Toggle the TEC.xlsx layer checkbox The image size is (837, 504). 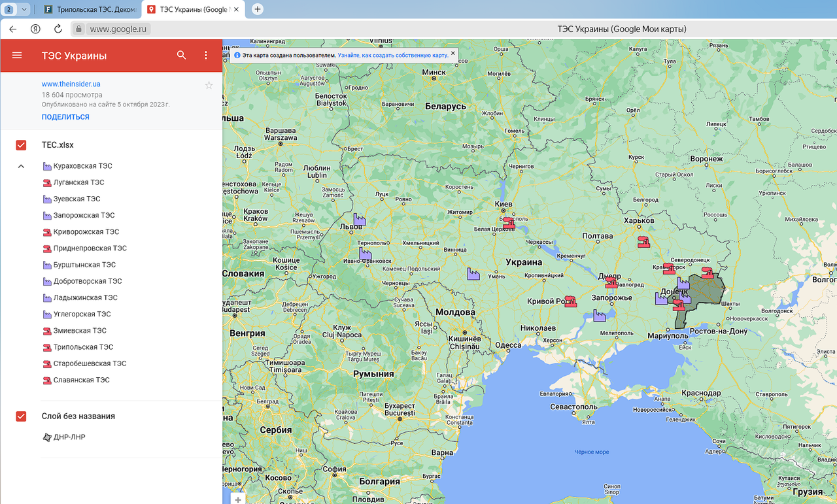point(21,145)
